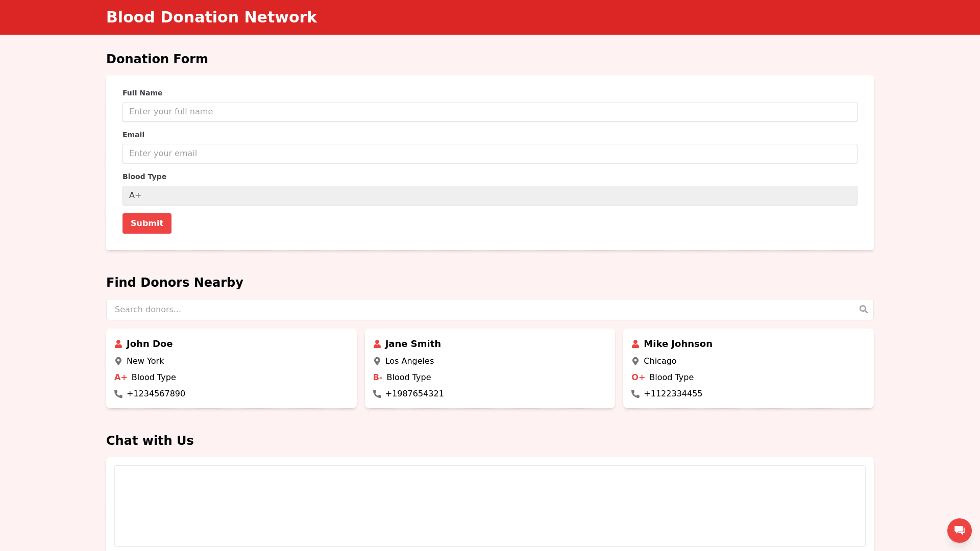Click Mike Johnson's phone icon

[635, 394]
